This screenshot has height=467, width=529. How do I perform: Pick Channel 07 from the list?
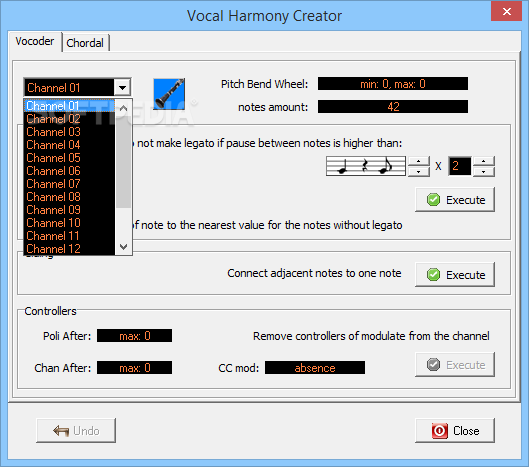pos(69,184)
